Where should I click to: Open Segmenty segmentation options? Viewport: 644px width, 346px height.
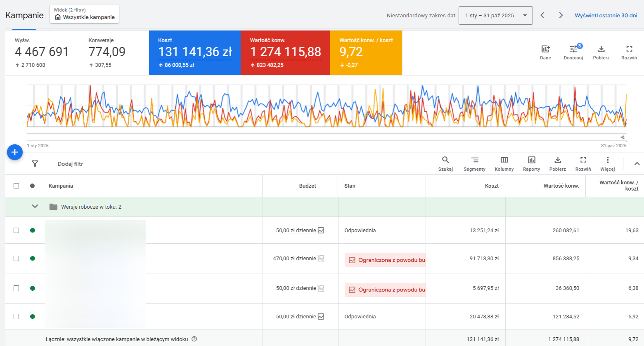pyautogui.click(x=474, y=163)
